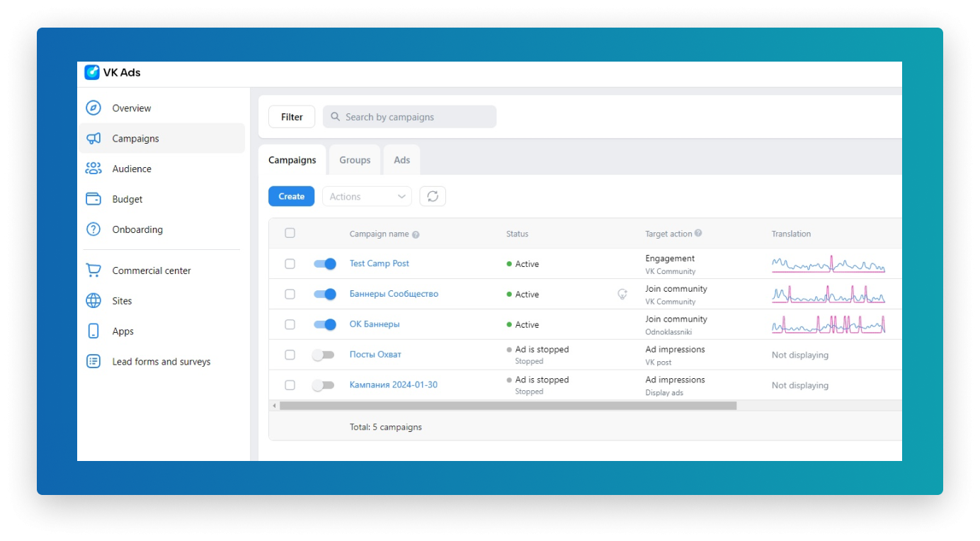Select the Campaigns megaphone icon in sidebar
This screenshot has width=980, height=541.
93,138
